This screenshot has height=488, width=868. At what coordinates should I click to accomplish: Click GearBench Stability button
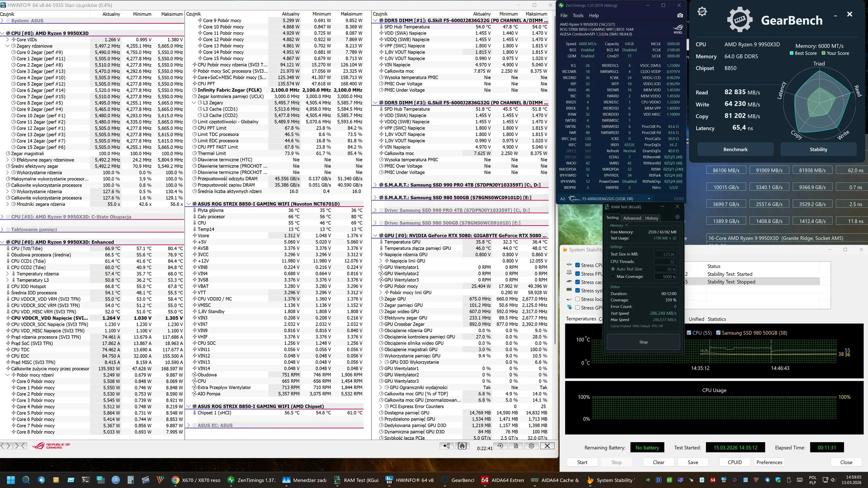[818, 149]
